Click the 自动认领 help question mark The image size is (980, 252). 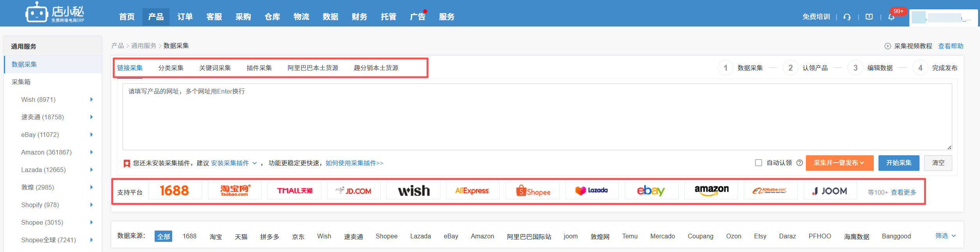pos(800,163)
